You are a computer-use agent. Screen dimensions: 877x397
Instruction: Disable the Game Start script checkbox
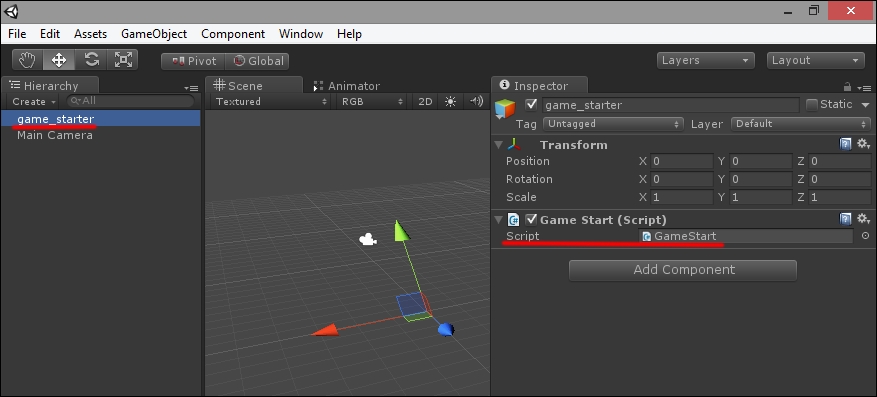[531, 219]
